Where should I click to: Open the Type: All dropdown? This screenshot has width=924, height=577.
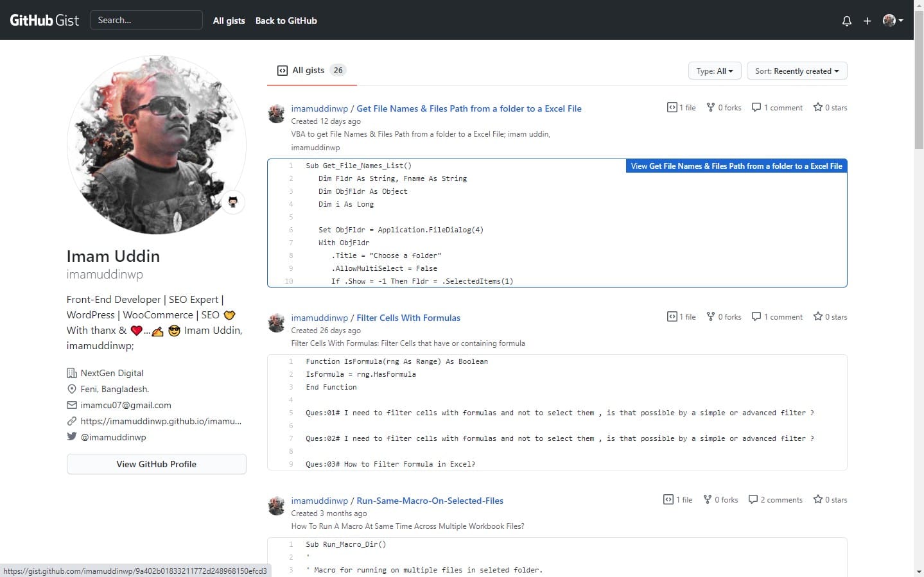715,71
